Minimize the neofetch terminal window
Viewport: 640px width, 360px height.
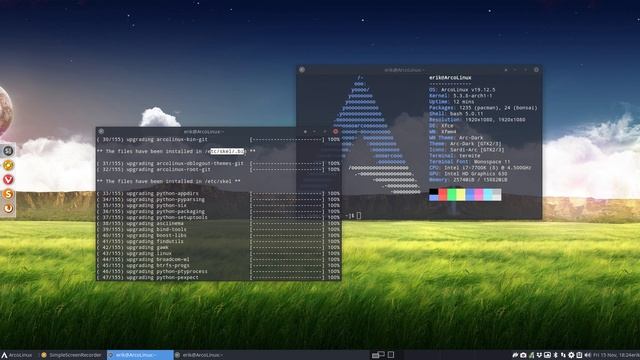516,70
